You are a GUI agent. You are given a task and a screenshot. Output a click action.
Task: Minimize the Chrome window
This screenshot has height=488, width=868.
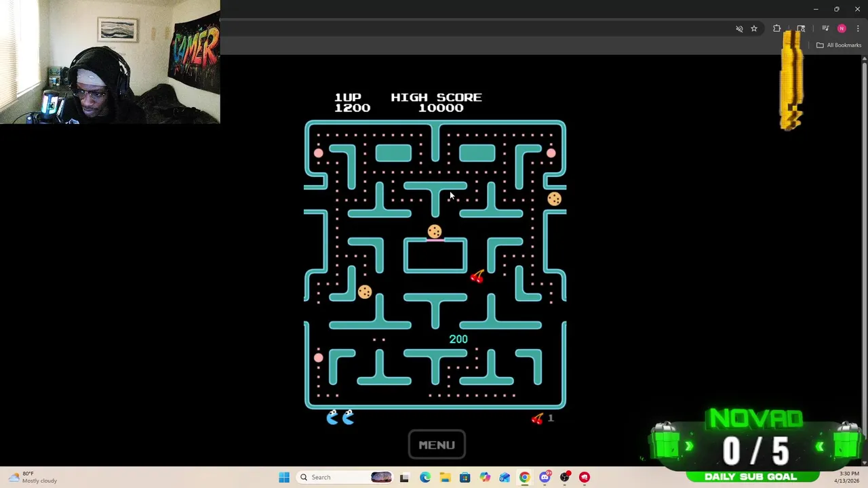816,9
